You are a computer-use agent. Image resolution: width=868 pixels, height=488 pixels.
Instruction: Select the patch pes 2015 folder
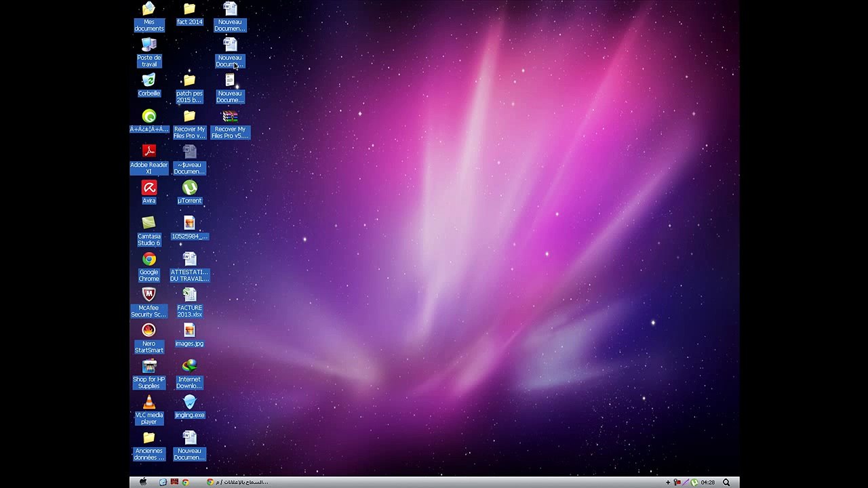point(189,89)
